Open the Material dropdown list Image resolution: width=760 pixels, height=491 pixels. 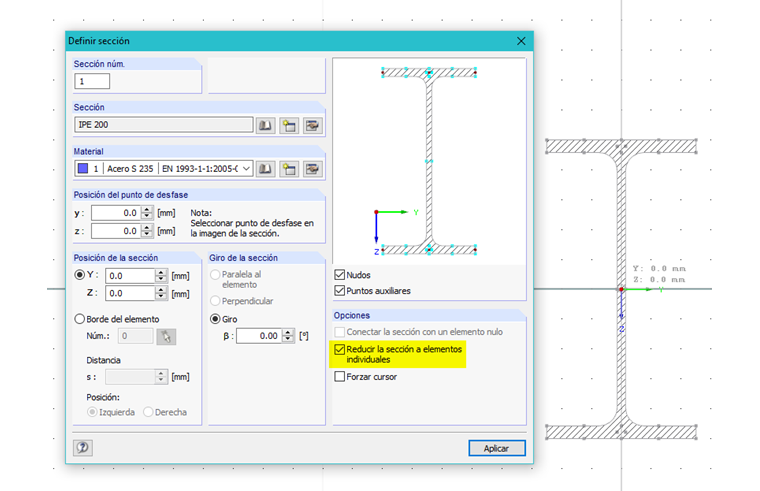coord(246,169)
